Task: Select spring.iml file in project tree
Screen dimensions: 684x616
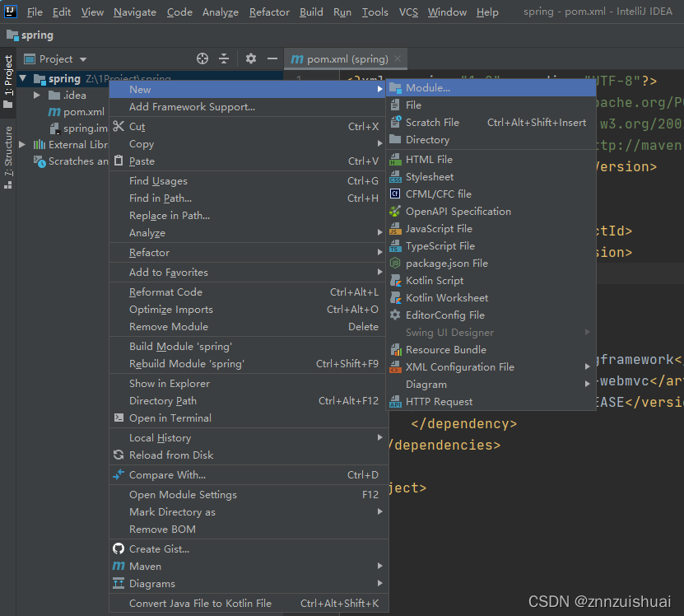Action: pos(79,128)
